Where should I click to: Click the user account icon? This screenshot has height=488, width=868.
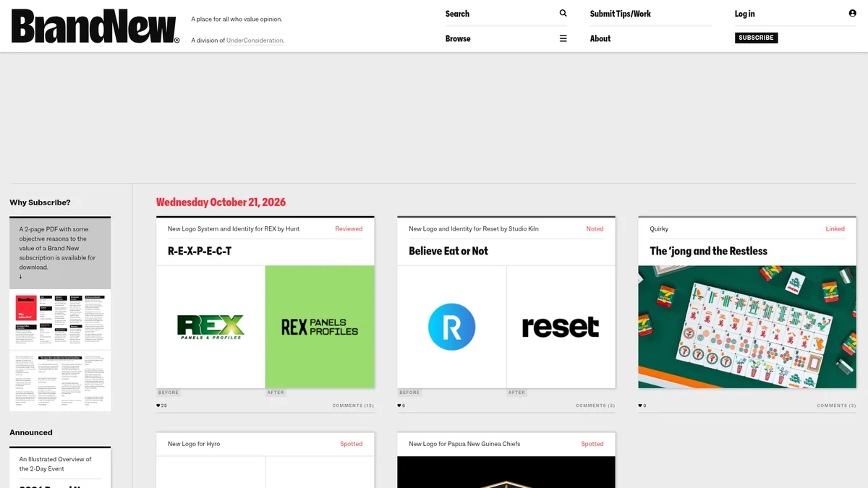[853, 13]
